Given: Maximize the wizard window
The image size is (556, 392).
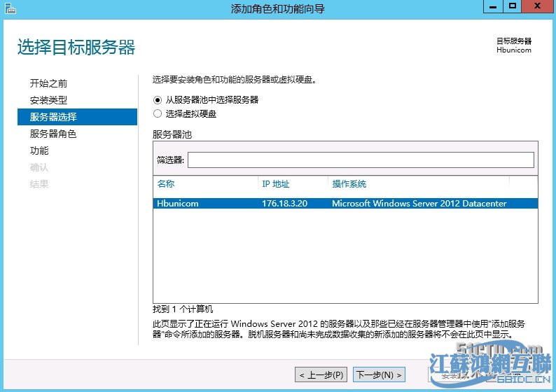Looking at the screenshot, I should point(513,6).
